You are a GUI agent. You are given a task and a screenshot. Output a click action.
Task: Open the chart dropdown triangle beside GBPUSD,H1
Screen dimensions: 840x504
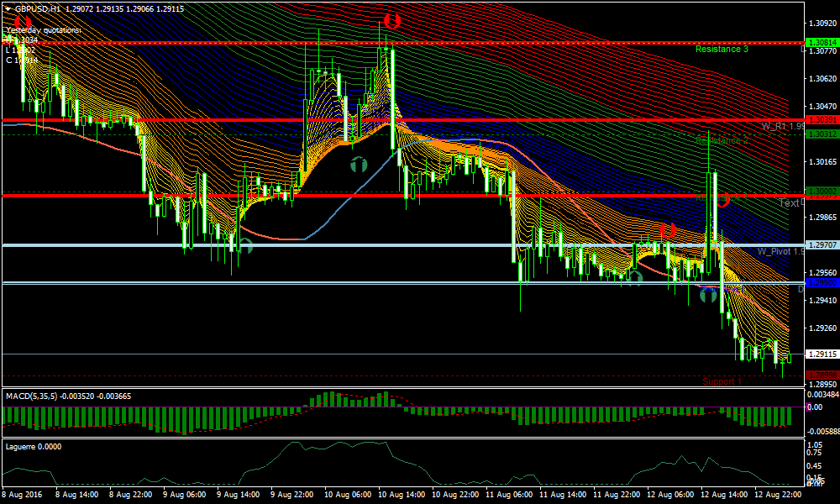pyautogui.click(x=8, y=8)
